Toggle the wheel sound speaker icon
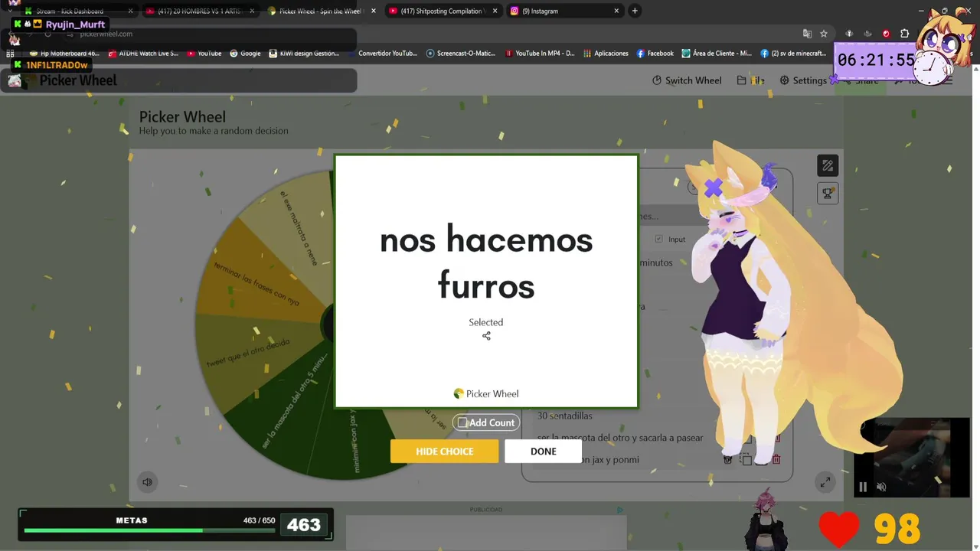This screenshot has width=980, height=551. pos(147,482)
